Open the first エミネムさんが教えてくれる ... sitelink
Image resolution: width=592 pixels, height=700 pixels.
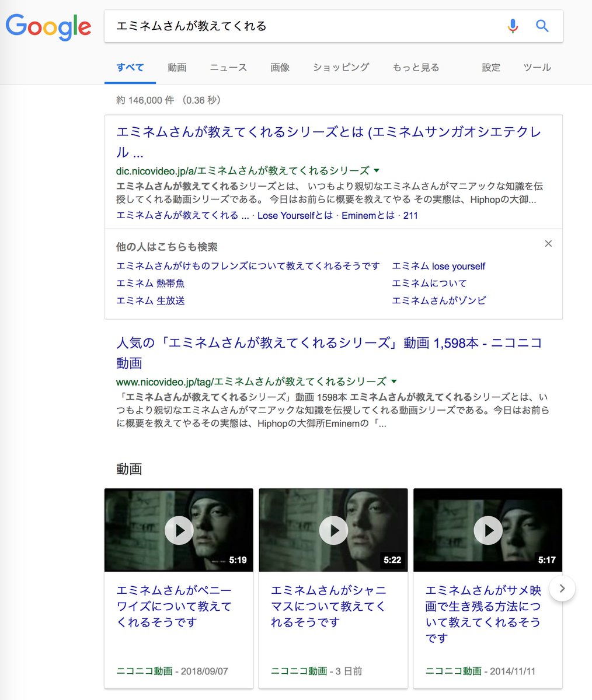(182, 215)
